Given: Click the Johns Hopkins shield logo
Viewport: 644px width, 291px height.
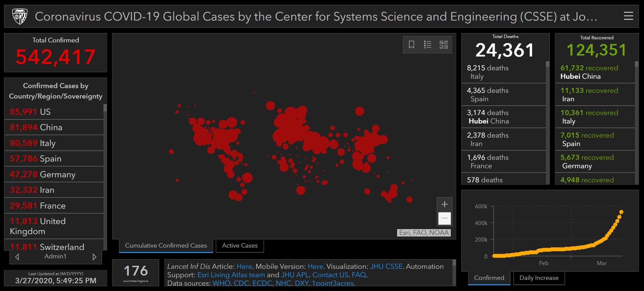Looking at the screenshot, I should (x=19, y=16).
